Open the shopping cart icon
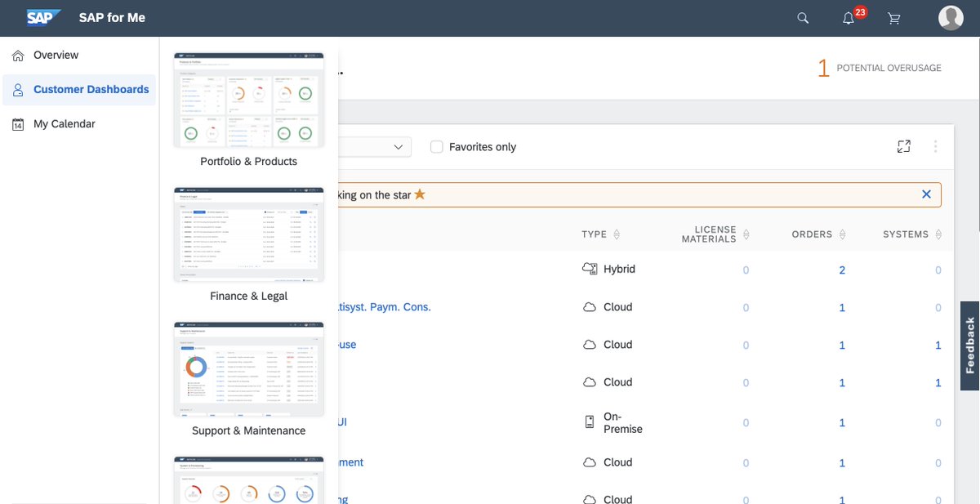Viewport: 980px width, 504px height. [x=894, y=18]
